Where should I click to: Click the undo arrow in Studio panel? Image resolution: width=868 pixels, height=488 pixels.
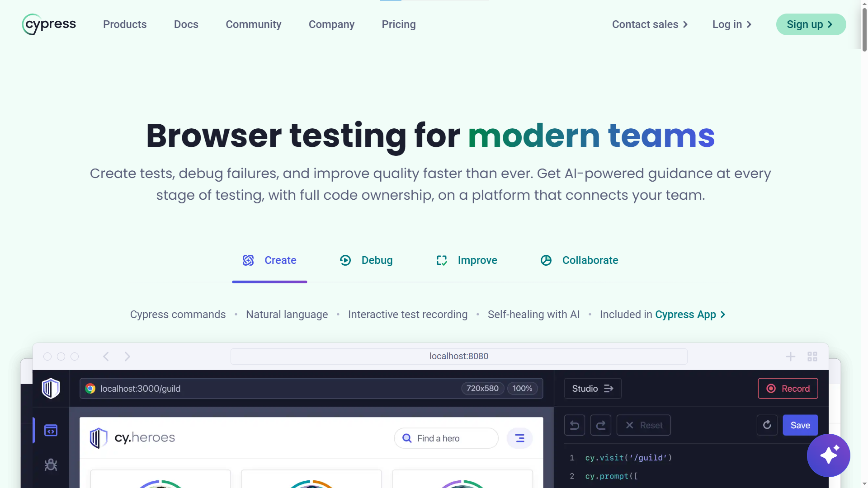(x=575, y=425)
